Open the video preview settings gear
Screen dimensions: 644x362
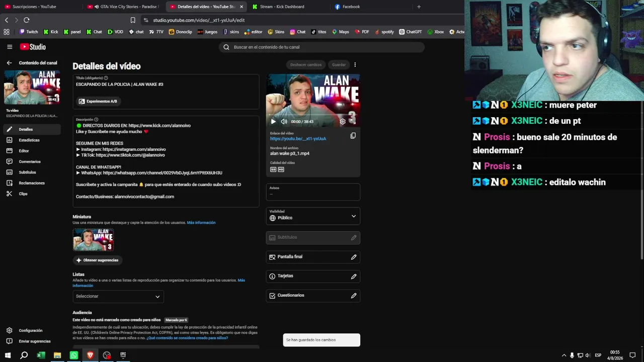(343, 122)
